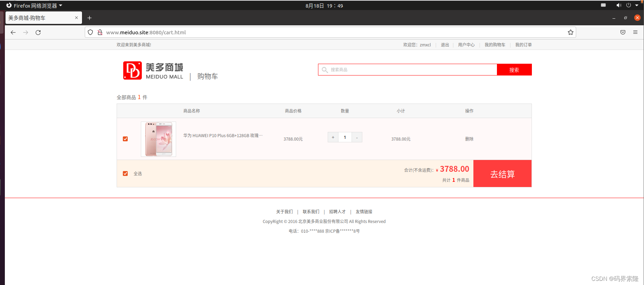Click username zmxcl in the header
This screenshot has height=285, width=644.
tap(425, 45)
